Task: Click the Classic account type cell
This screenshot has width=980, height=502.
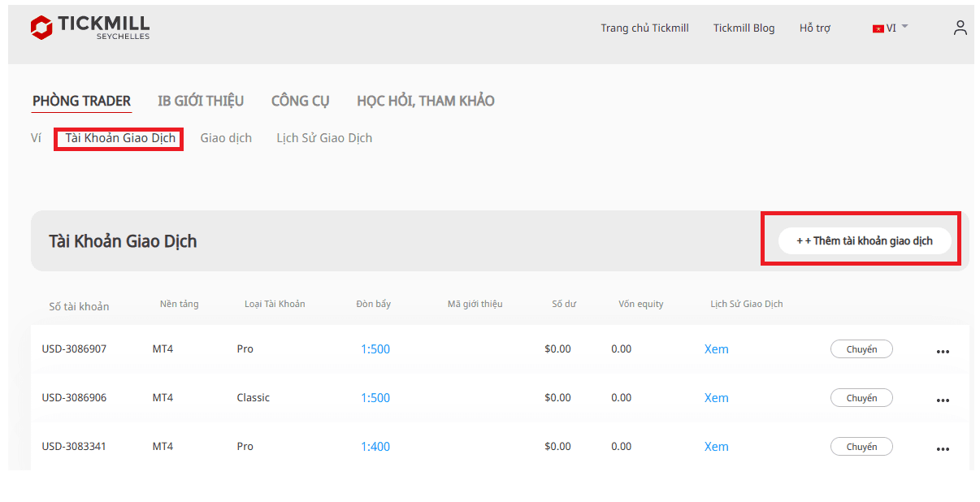Action: pos(254,398)
